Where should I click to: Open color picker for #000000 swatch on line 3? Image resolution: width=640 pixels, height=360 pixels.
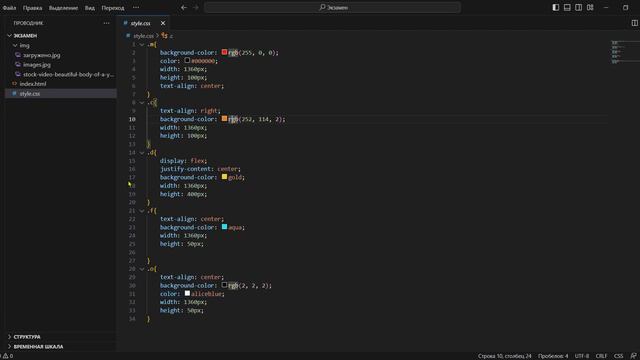[187, 60]
